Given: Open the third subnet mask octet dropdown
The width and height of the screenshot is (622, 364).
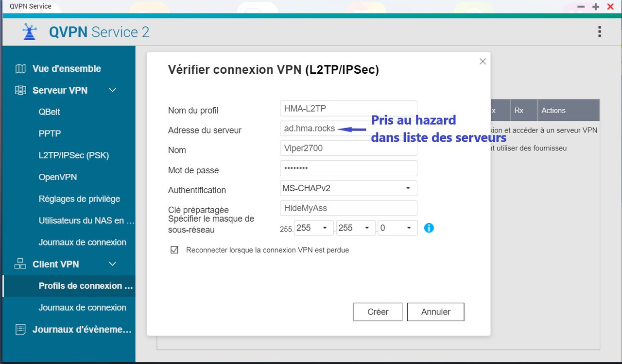Looking at the screenshot, I should point(356,228).
